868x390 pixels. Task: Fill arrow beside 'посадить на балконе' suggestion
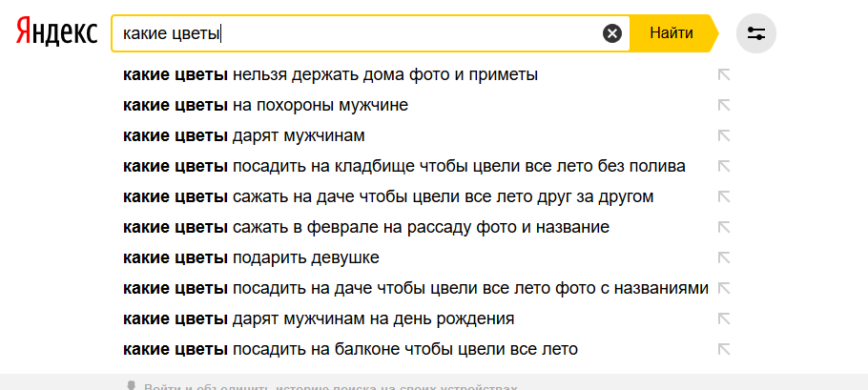724,349
